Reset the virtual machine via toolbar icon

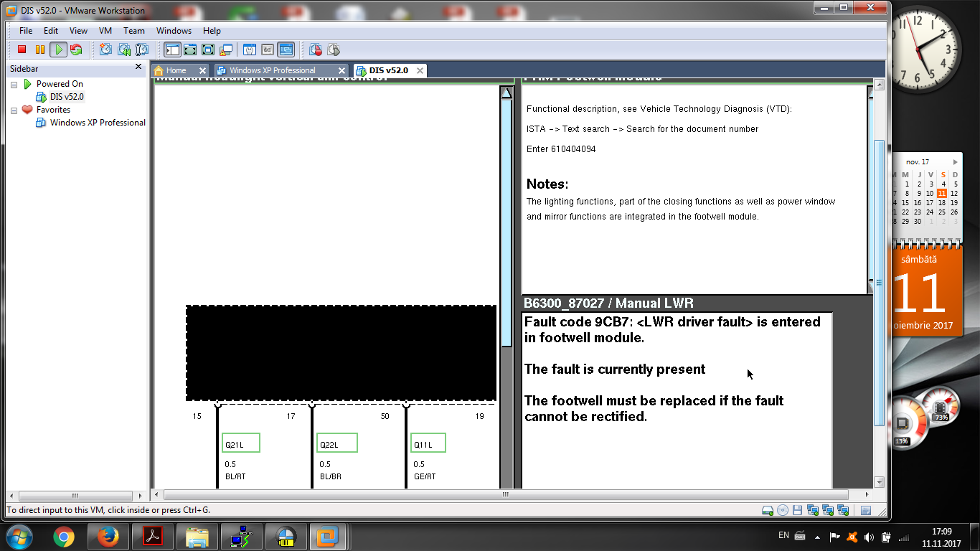pyautogui.click(x=75, y=50)
